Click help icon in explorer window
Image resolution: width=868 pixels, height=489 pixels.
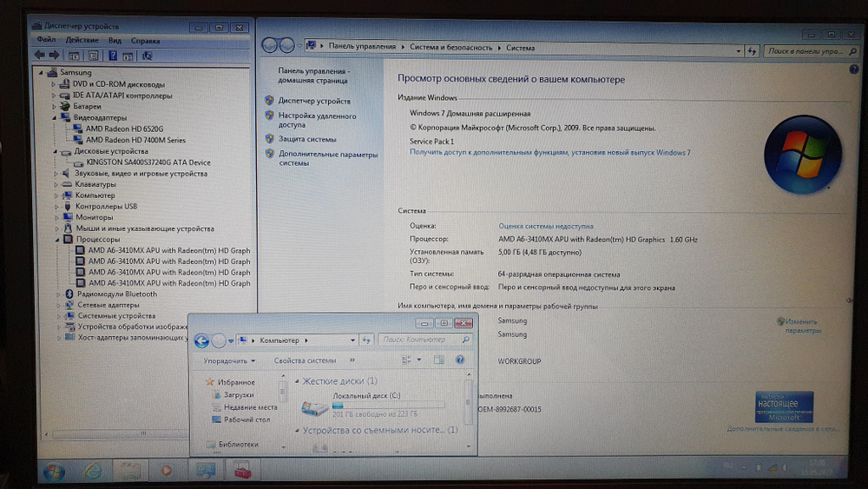(x=459, y=360)
